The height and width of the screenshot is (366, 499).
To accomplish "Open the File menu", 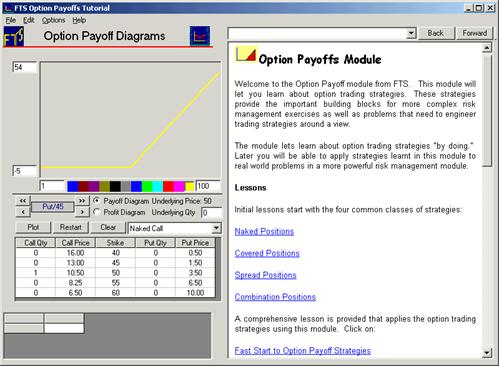I will (11, 20).
